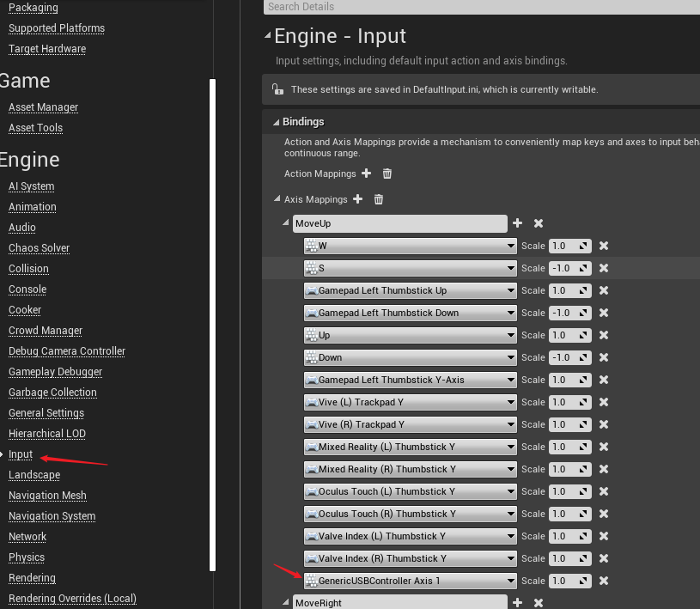Open Collision settings
Image resolution: width=700 pixels, height=609 pixels.
tap(28, 268)
